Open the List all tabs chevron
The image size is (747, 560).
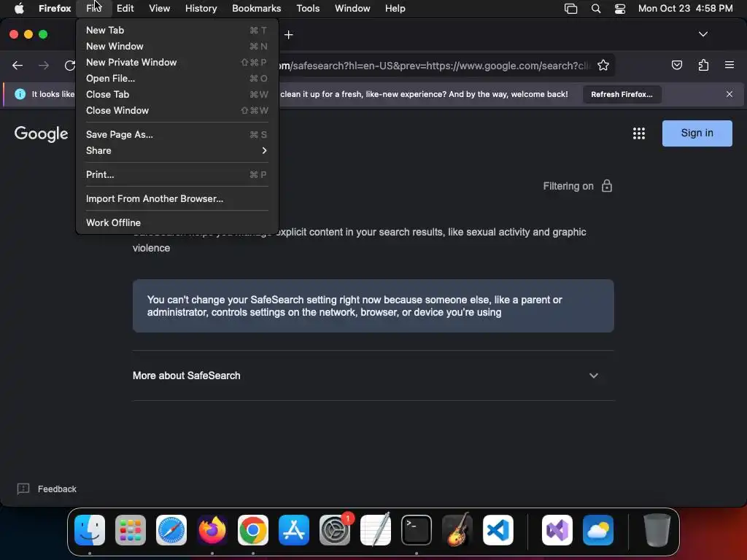pos(703,34)
